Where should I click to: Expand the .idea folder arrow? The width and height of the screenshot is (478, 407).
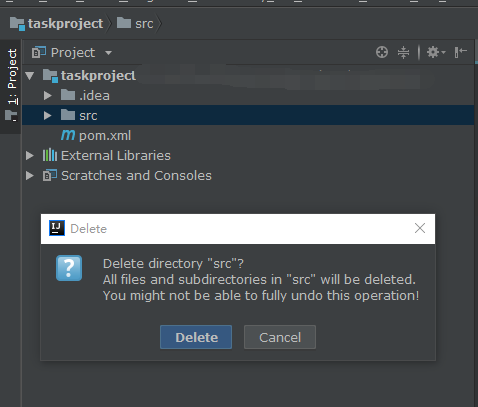(x=48, y=96)
